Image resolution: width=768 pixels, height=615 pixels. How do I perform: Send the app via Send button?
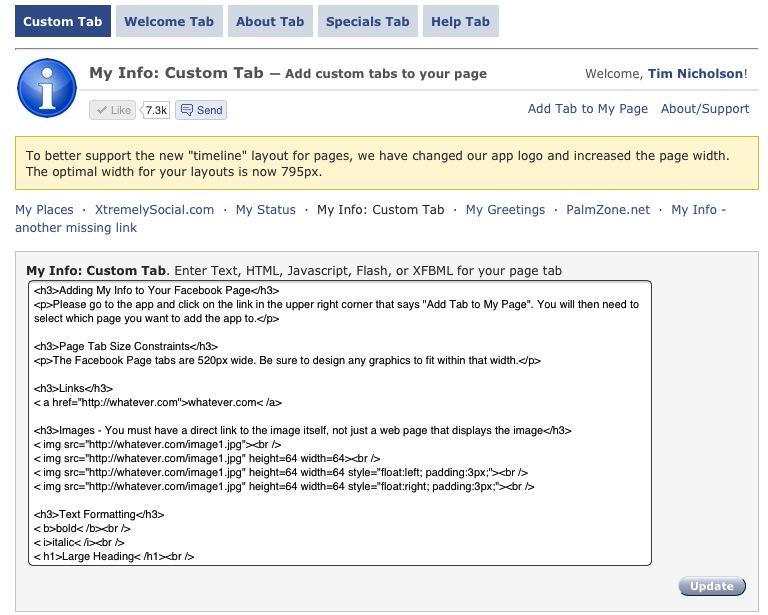click(201, 110)
